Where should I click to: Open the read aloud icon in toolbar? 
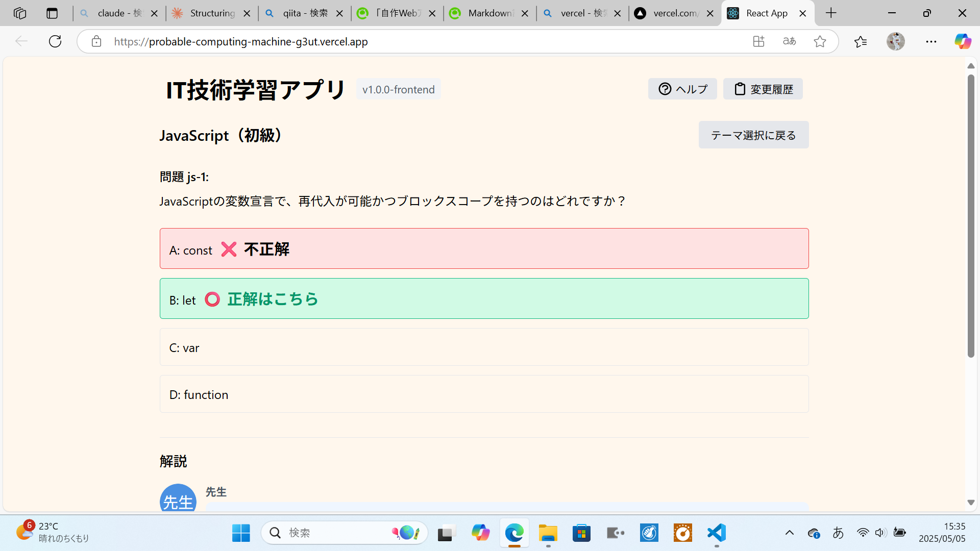(789, 41)
